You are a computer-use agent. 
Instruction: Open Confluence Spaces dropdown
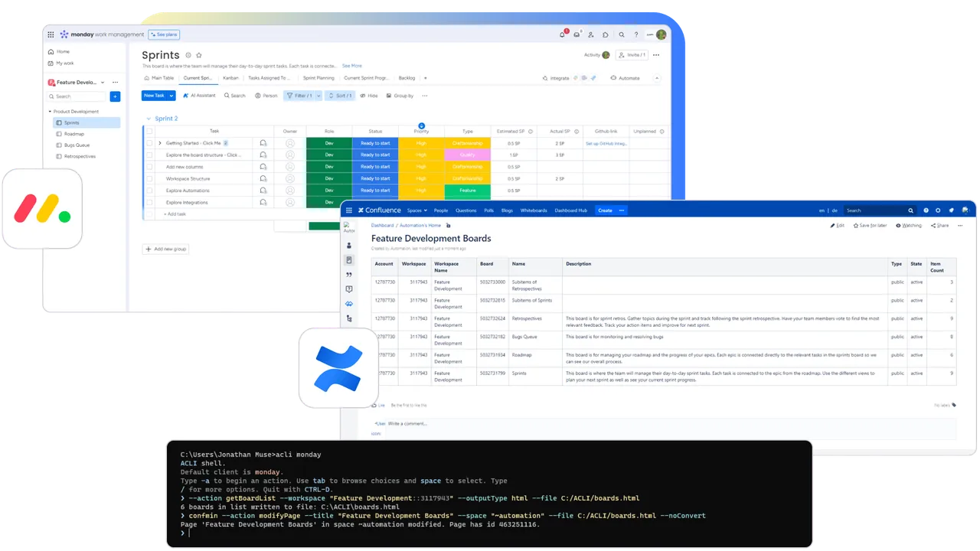(x=417, y=210)
